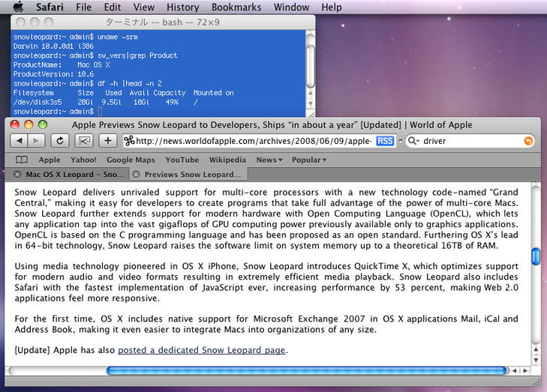Click the Safari window resize grip

click(x=536, y=382)
